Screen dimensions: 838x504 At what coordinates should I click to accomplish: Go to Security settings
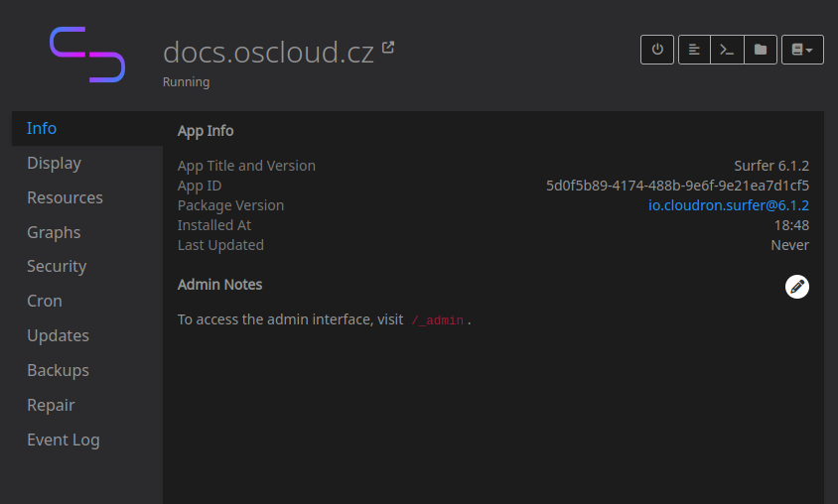coord(57,266)
